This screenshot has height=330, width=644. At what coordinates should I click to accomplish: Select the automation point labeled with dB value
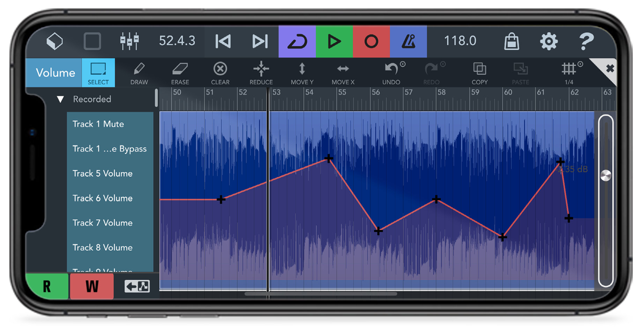(560, 162)
